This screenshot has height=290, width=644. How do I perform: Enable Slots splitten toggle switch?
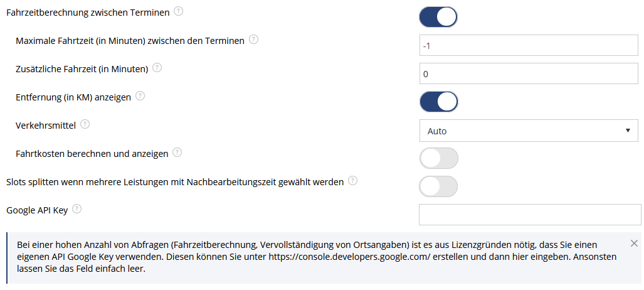[x=438, y=186]
